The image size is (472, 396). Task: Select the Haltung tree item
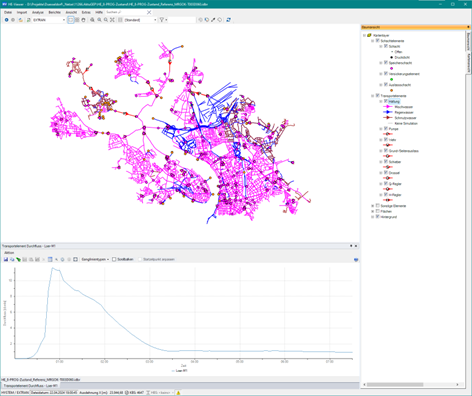click(x=394, y=101)
